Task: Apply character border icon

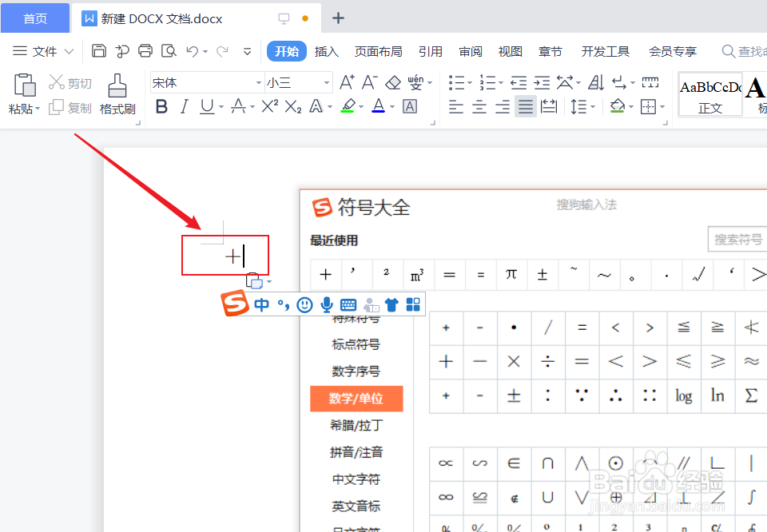Action: (410, 106)
